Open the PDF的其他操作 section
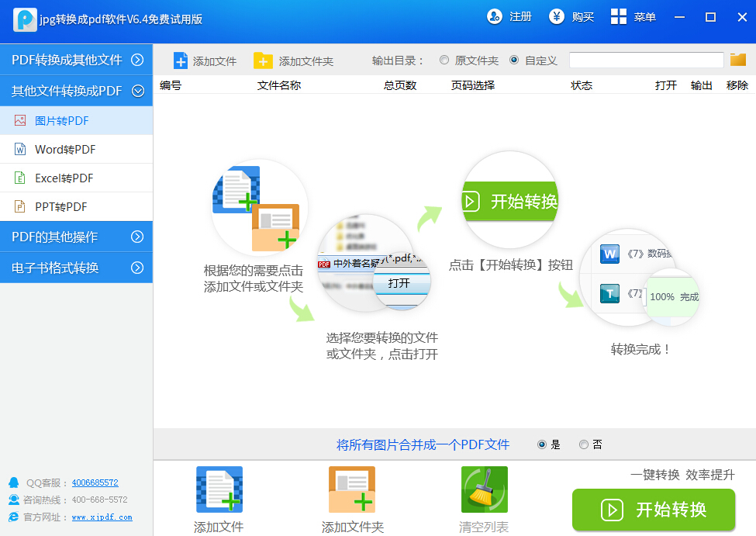The width and height of the screenshot is (756, 536). 75,236
